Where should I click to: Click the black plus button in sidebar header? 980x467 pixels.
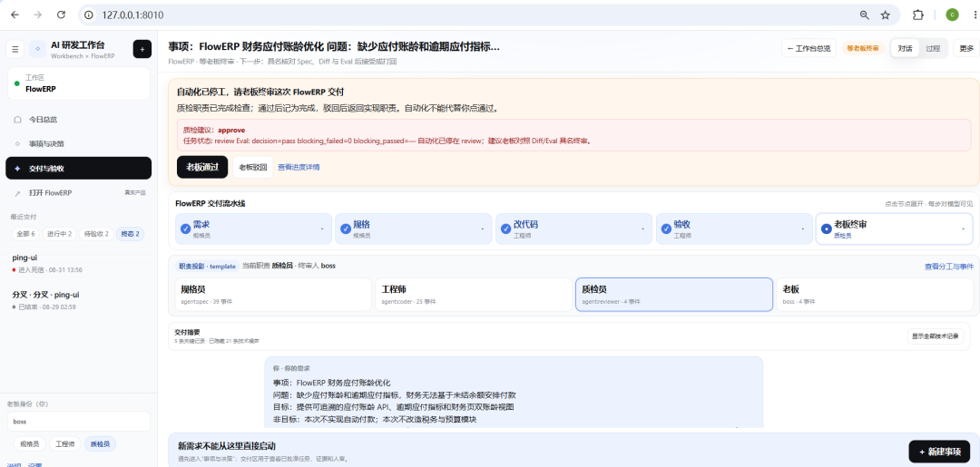point(142,49)
